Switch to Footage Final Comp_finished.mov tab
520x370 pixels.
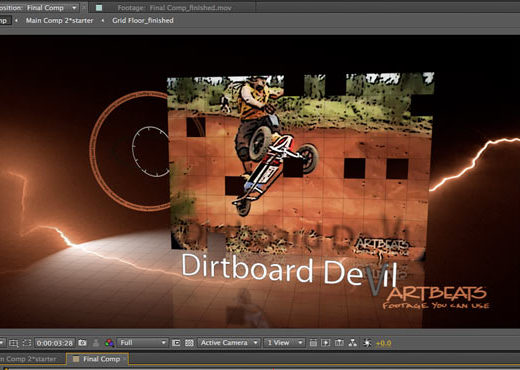[174, 8]
